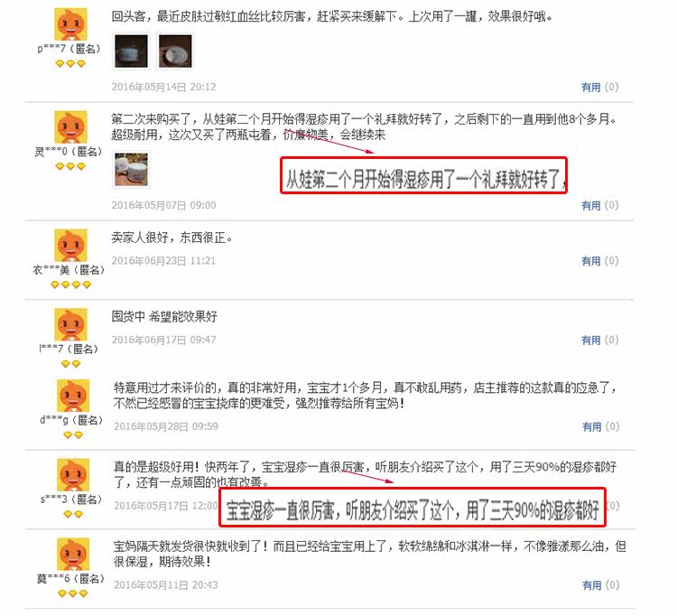Open second product photo in p***7's review
677x616 pixels.
click(x=175, y=51)
